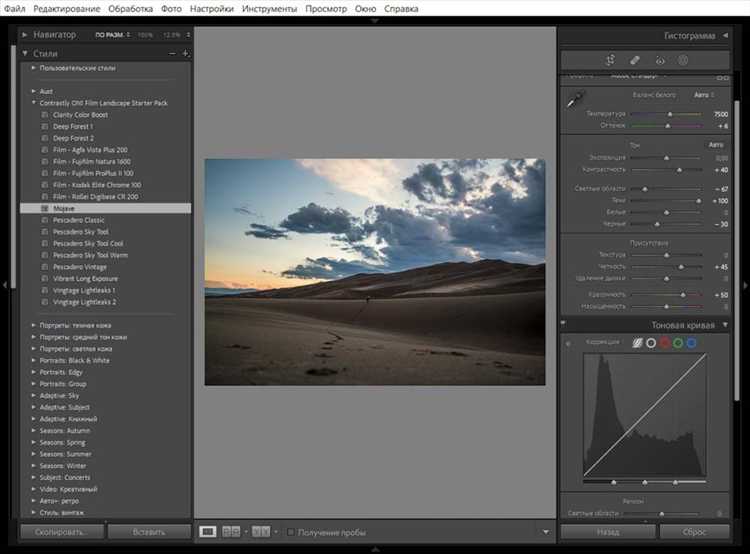Screen dimensions: 750x554
Task: Click the Тени slider handle
Action: pos(699,201)
